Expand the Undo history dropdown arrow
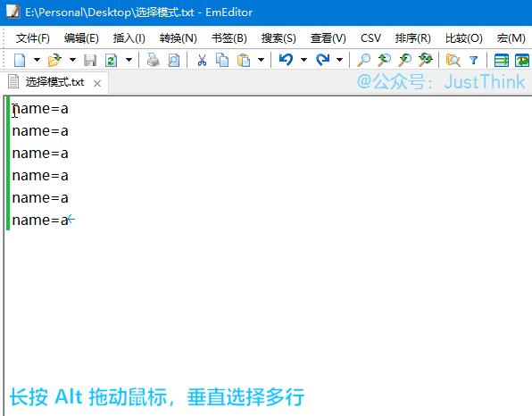This screenshot has height=416, width=532. pos(304,60)
